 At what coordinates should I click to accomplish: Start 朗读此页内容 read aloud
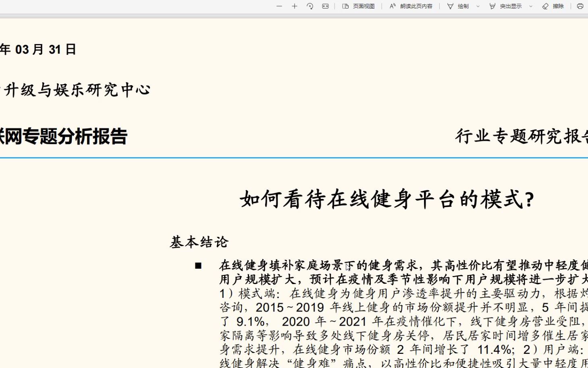click(411, 6)
